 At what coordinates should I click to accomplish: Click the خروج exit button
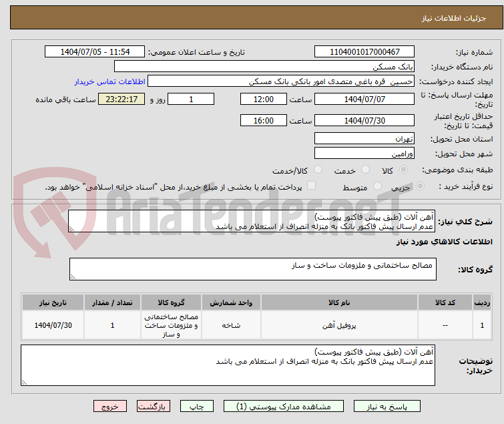(110, 407)
